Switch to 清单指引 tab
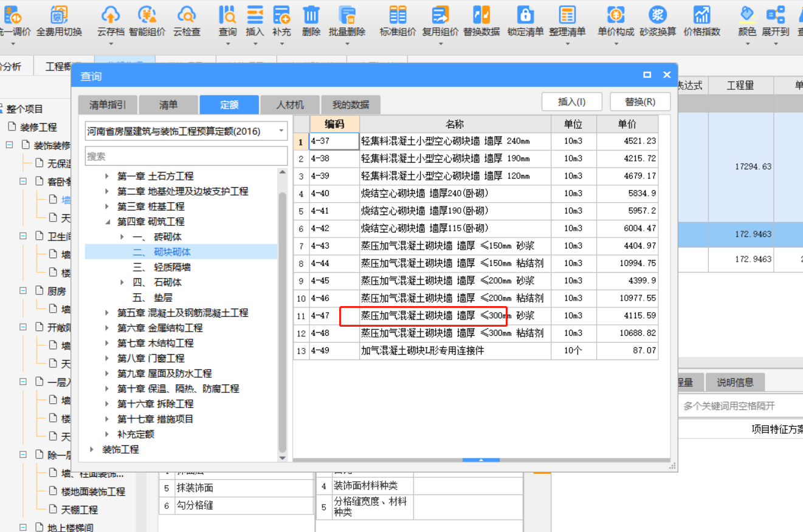803x532 pixels. 108,104
